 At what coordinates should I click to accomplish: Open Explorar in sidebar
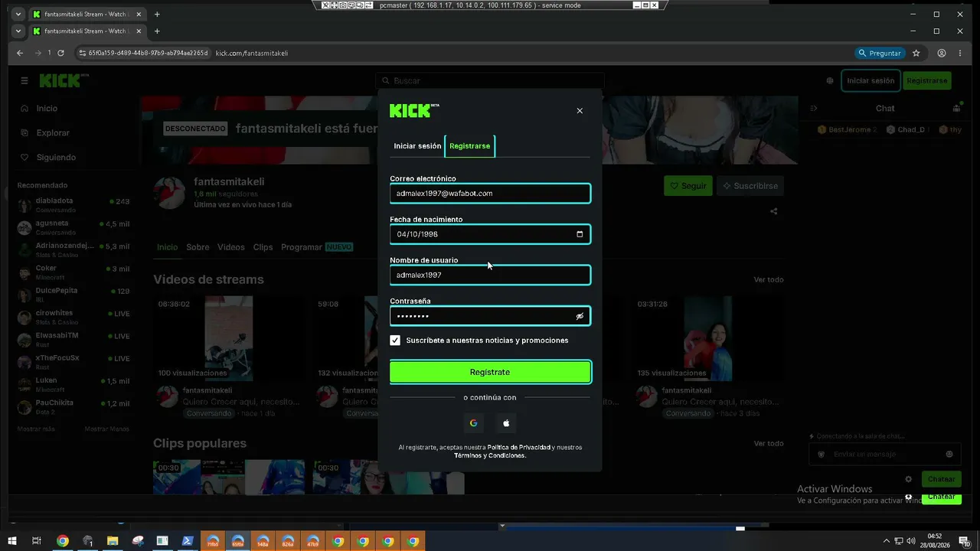[53, 133]
